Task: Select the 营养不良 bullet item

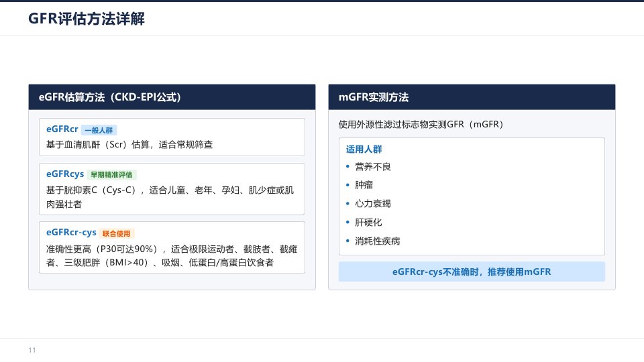Action: click(373, 167)
